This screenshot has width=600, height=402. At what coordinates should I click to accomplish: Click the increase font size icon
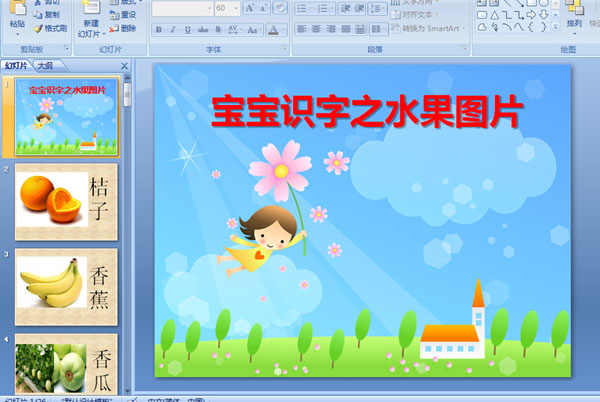(x=251, y=8)
